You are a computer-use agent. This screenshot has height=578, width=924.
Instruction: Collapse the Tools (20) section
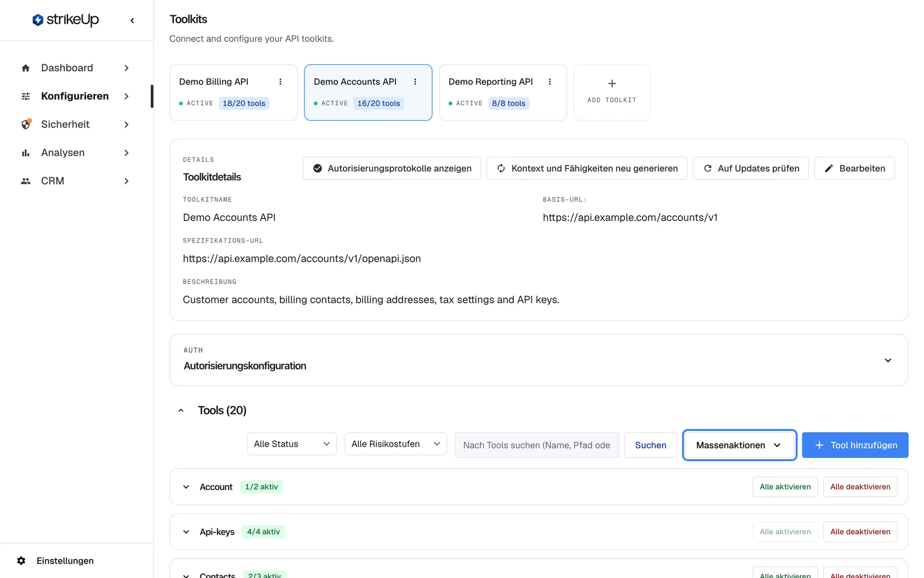tap(181, 411)
